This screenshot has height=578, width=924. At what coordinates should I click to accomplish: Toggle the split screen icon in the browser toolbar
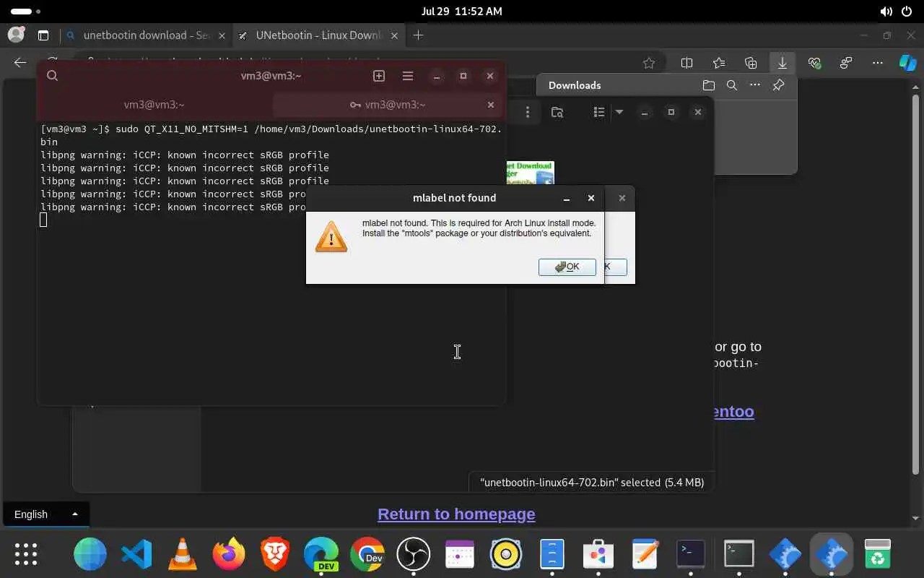click(687, 63)
